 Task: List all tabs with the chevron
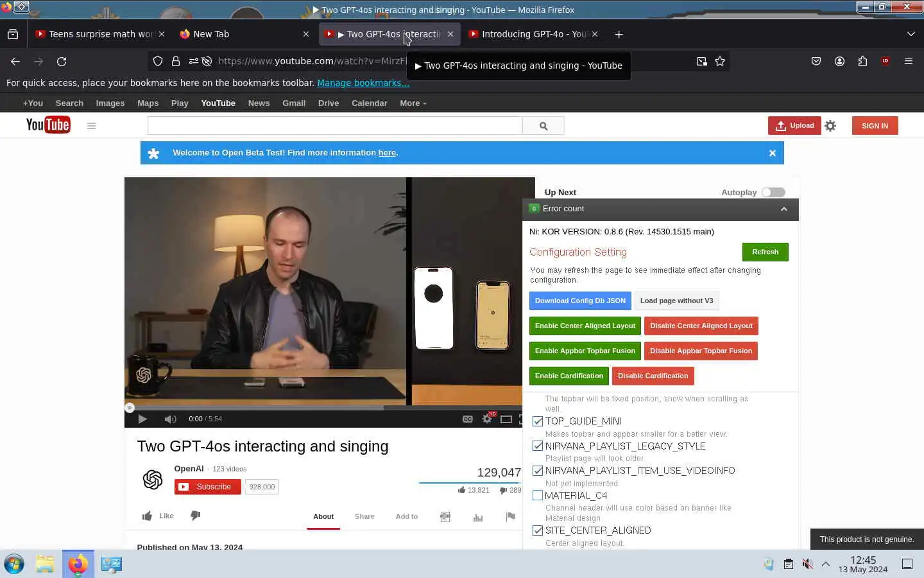(911, 34)
